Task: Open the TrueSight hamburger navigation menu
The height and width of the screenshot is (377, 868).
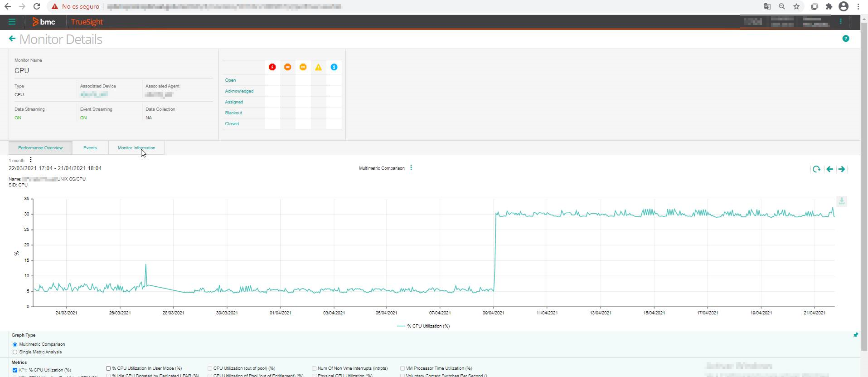Action: pyautogui.click(x=12, y=22)
